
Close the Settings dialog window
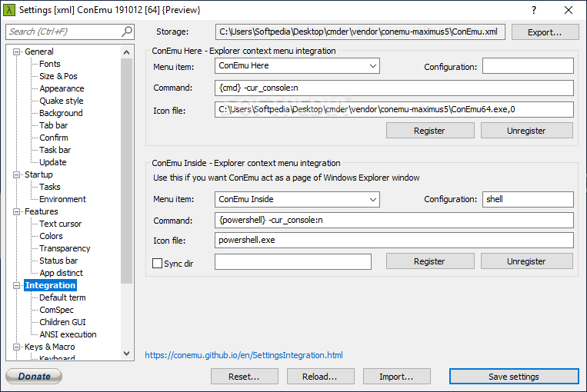569,10
